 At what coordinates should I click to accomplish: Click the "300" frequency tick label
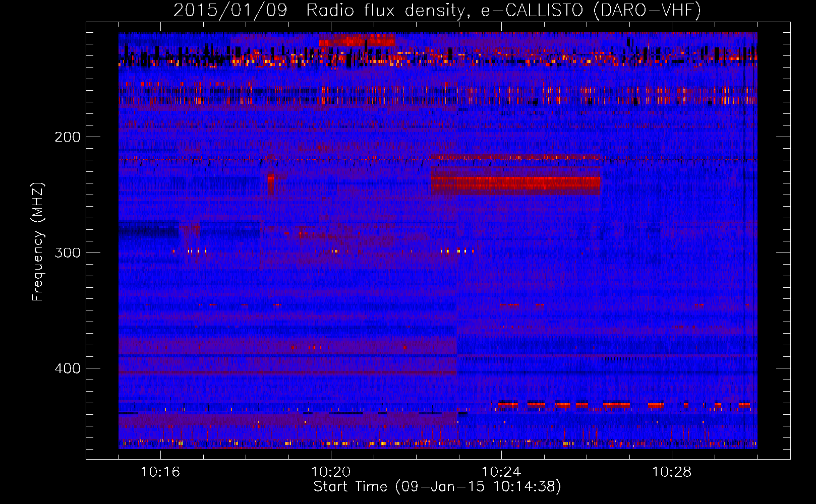coord(68,253)
